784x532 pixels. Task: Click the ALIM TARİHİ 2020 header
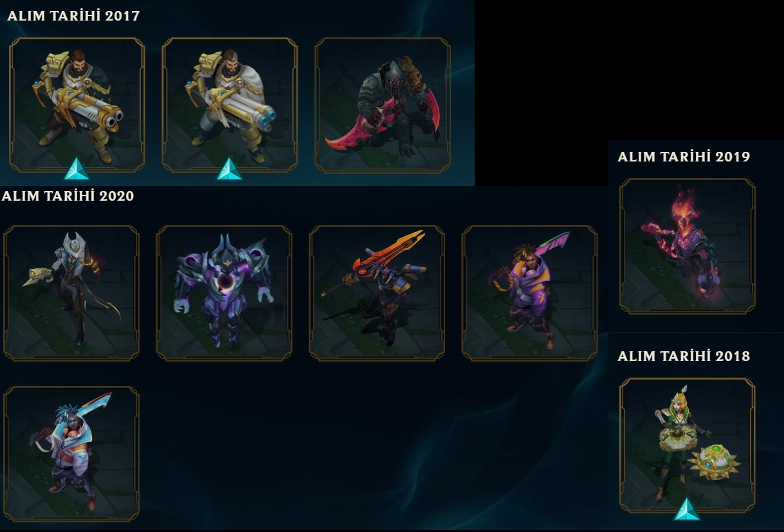coord(68,196)
